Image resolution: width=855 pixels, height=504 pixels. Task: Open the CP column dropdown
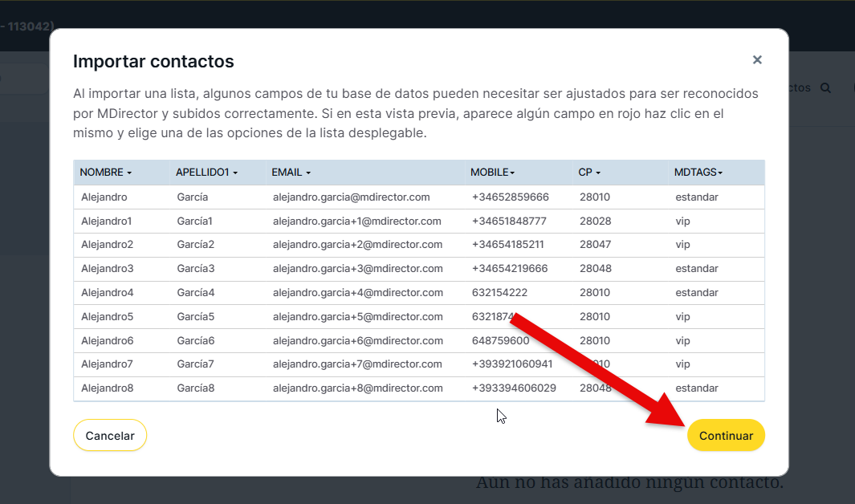click(589, 173)
